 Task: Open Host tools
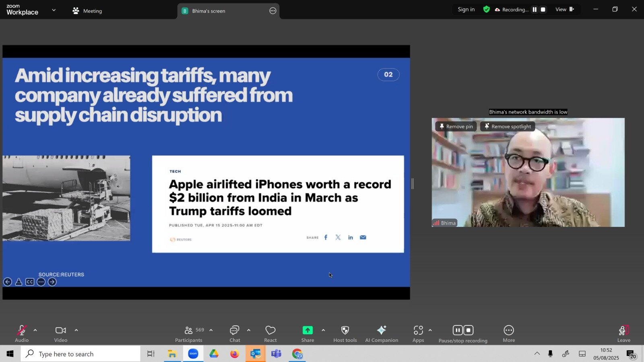[345, 333]
